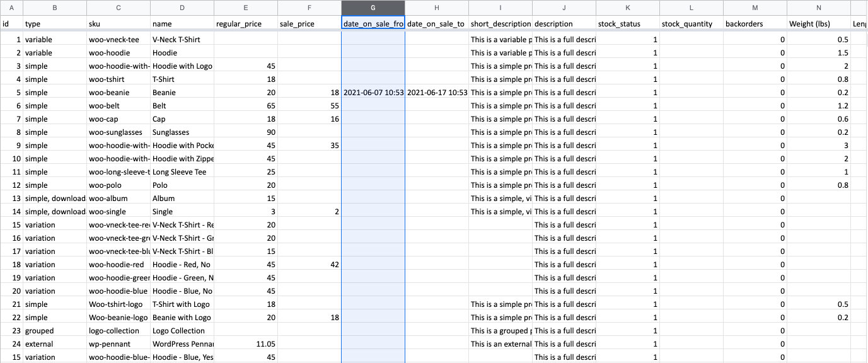The image size is (868, 363).
Task: Select the column N header
Action: click(818, 8)
